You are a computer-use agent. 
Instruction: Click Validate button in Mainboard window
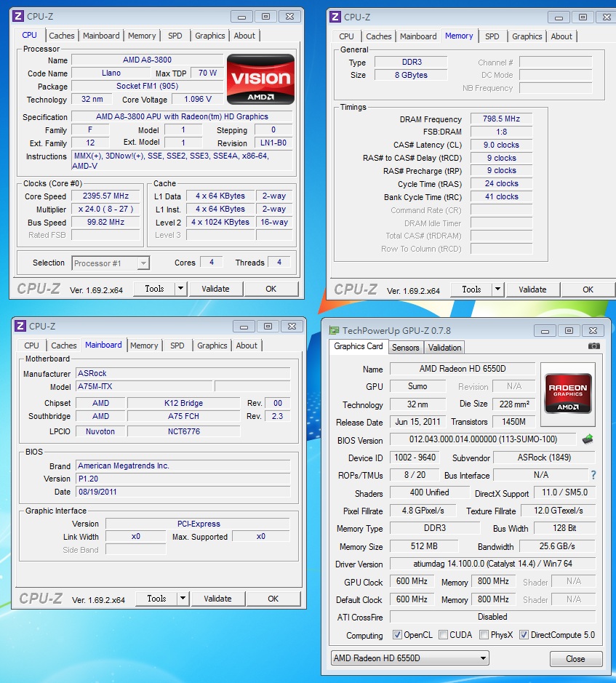tap(217, 599)
